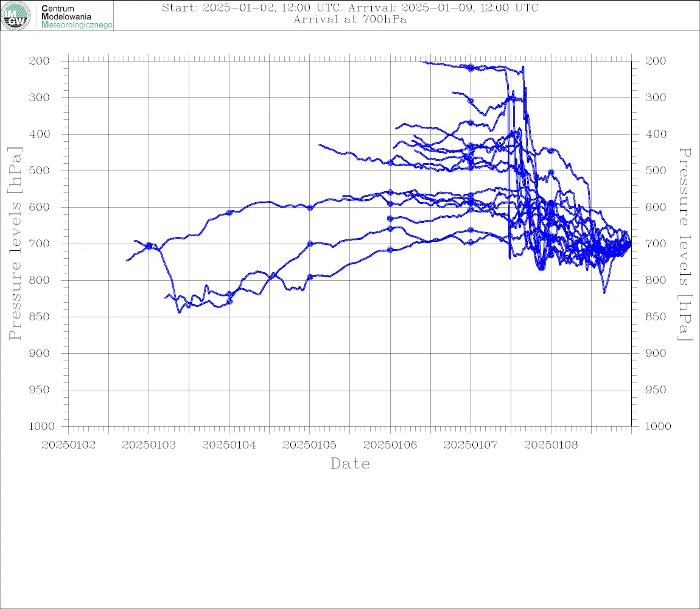Click the left y-axis label 850
The width and height of the screenshot is (700, 609).
(x=40, y=317)
